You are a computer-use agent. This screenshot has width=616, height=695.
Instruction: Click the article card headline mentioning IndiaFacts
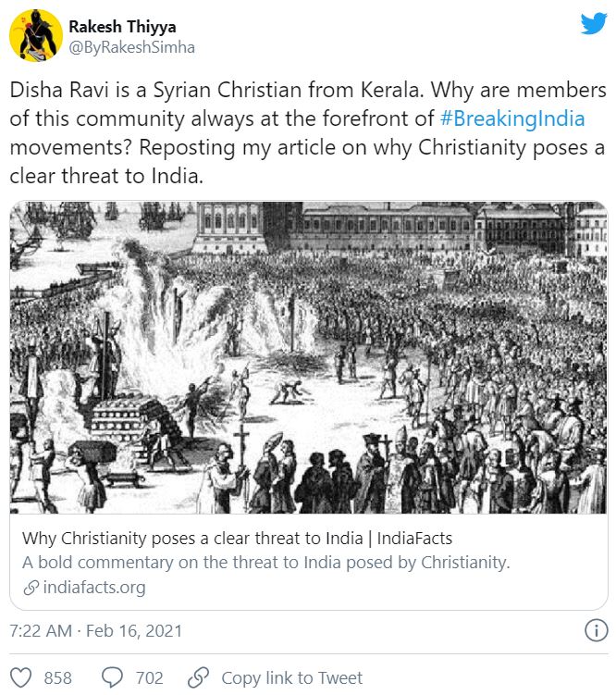coord(237,539)
